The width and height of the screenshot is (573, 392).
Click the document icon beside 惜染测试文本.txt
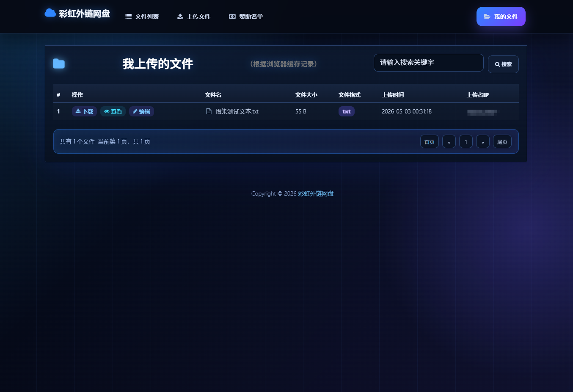coord(209,111)
